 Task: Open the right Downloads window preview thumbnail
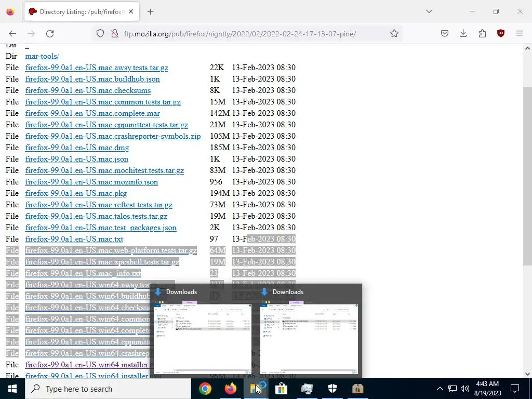(309, 339)
